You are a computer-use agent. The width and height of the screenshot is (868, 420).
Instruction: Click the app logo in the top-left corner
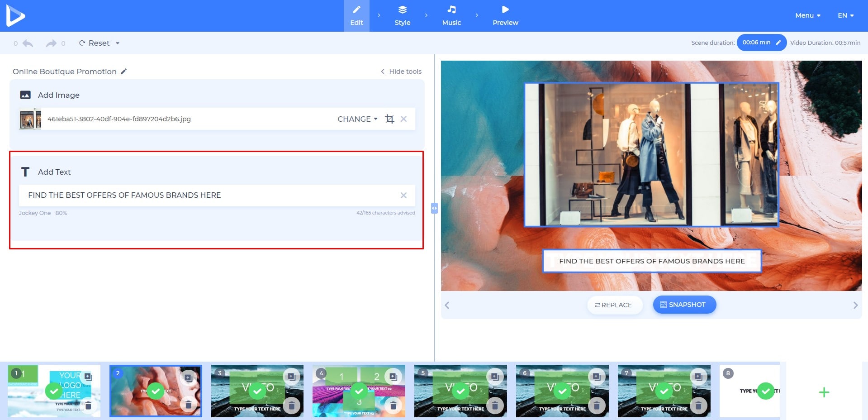(15, 15)
